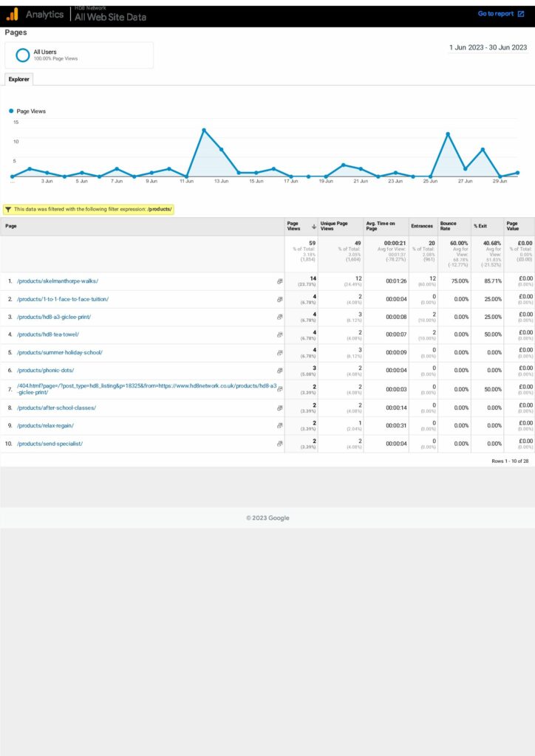Click the open-page icon for relax-regain row

(x=280, y=426)
